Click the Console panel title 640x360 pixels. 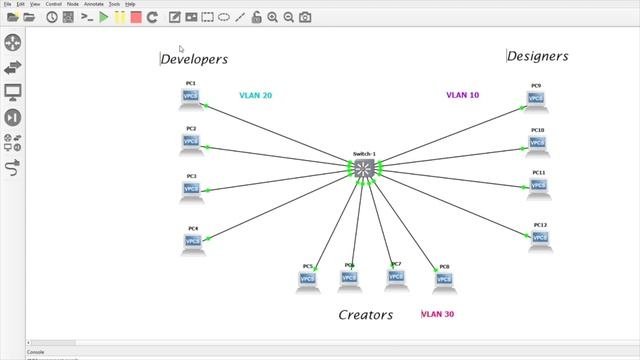(x=36, y=352)
